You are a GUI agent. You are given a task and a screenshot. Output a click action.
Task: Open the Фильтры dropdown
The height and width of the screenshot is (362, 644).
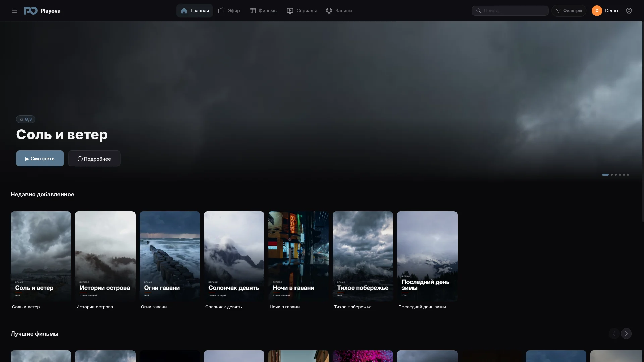click(x=569, y=11)
